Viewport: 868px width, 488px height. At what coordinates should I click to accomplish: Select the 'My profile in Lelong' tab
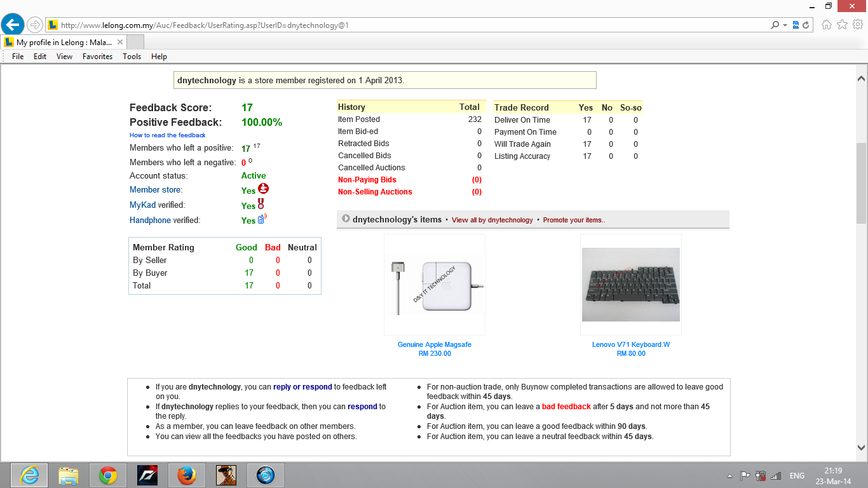coord(64,43)
